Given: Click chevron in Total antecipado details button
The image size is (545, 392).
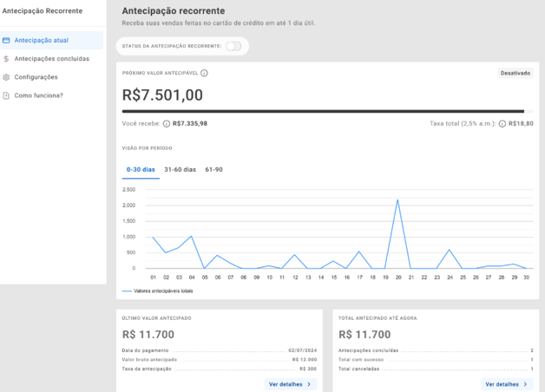Looking at the screenshot, I should [x=525, y=383].
